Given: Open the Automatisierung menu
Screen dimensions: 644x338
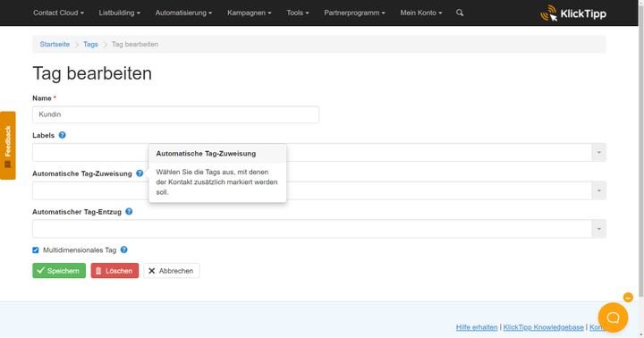Looking at the screenshot, I should 183,13.
